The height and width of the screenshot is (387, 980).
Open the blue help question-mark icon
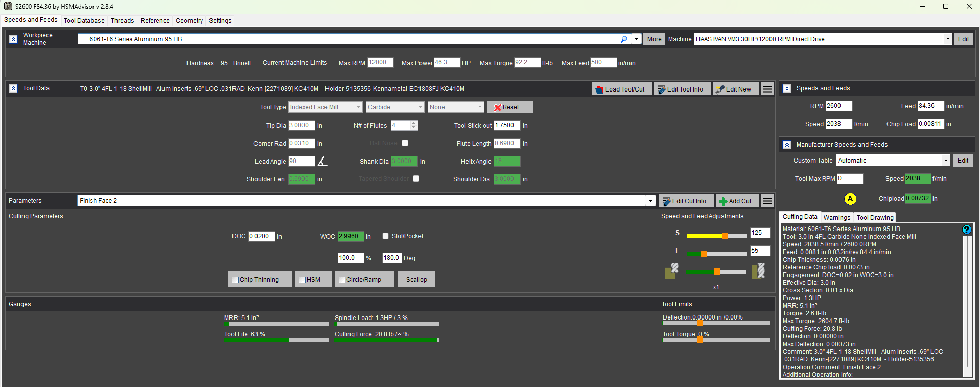[966, 230]
